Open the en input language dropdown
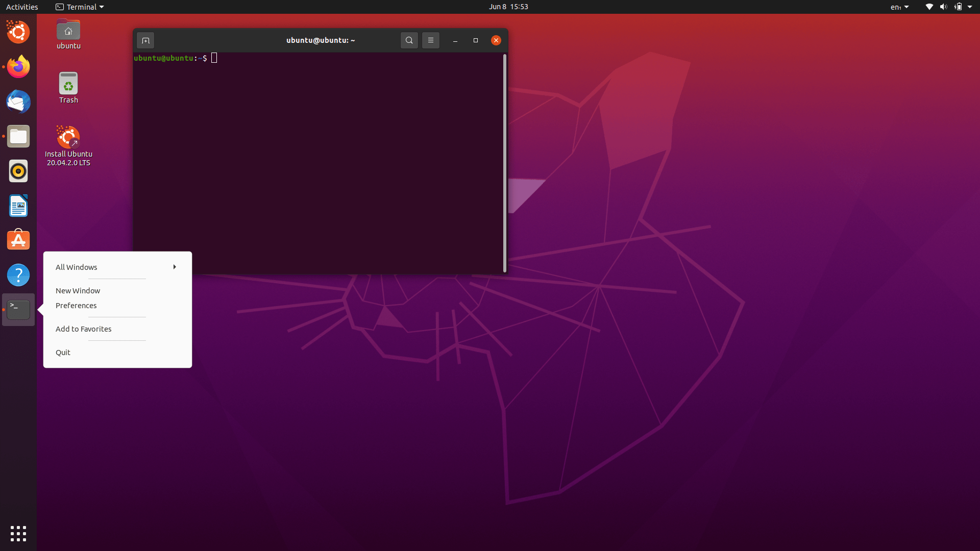The height and width of the screenshot is (551, 980). (900, 7)
